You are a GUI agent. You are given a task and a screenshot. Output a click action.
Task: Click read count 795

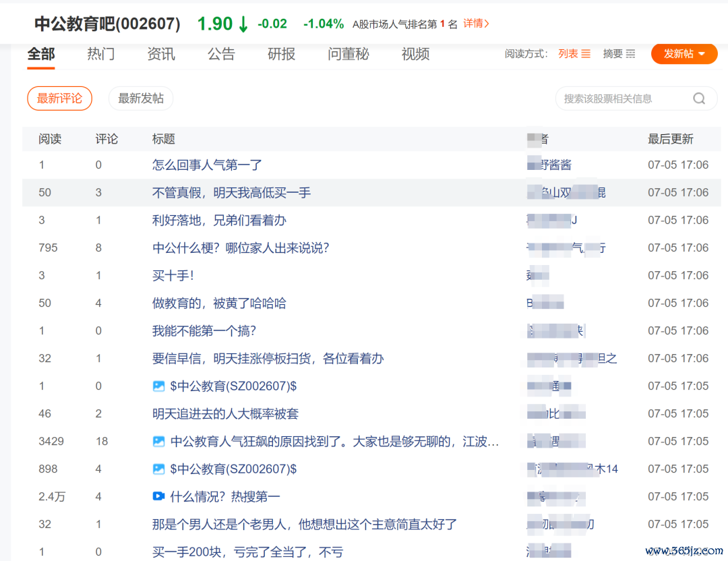pos(49,248)
